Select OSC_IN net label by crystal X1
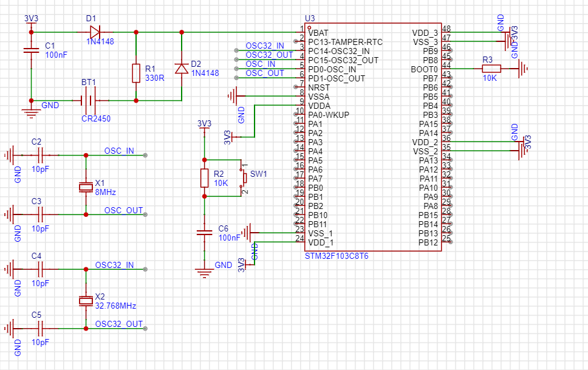 [119, 151]
